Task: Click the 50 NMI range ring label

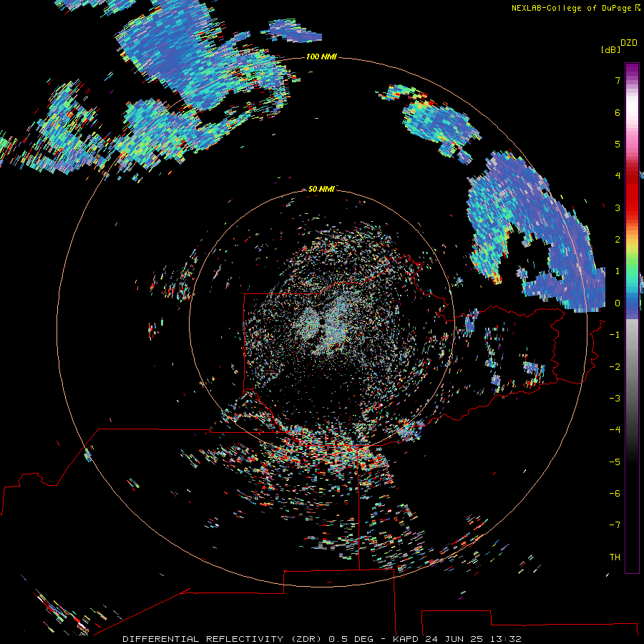Action: [321, 189]
